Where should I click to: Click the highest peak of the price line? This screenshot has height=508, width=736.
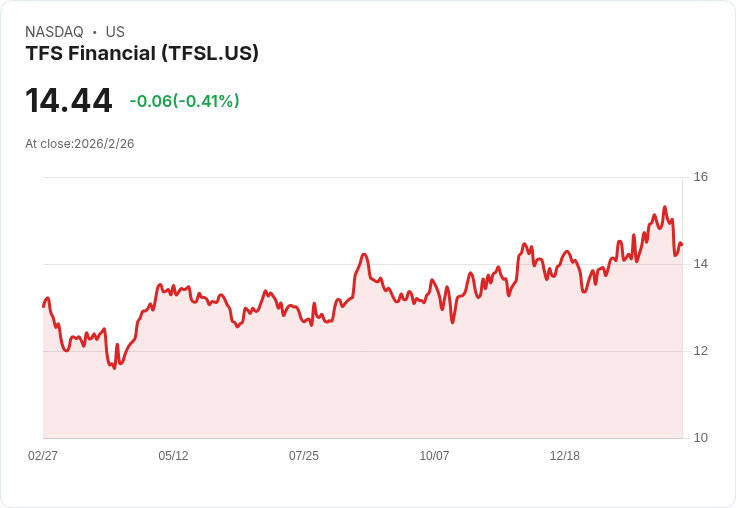pos(664,208)
